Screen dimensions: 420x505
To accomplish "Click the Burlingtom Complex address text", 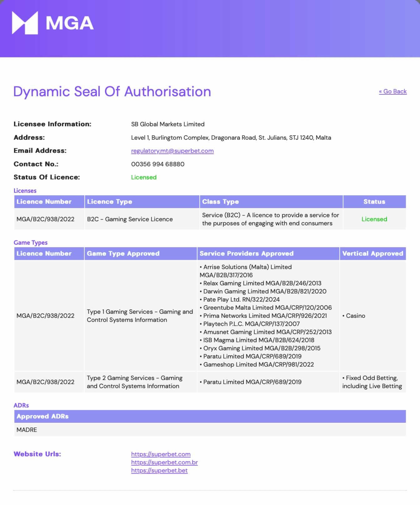I will click(231, 137).
